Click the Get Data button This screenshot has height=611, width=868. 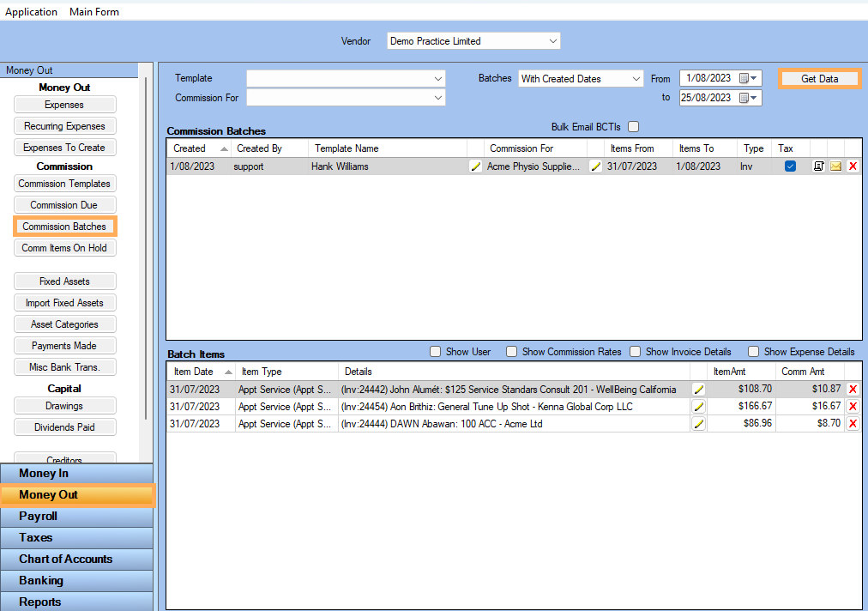pyautogui.click(x=819, y=78)
